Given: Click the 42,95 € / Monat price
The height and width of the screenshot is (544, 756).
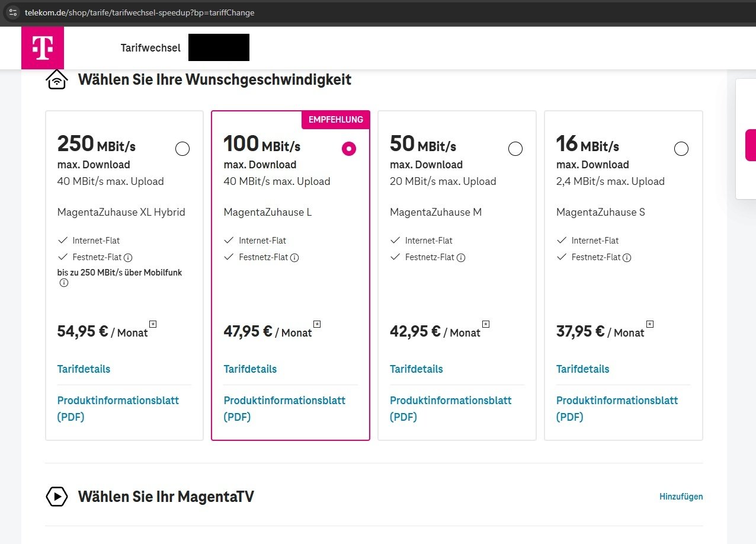Looking at the screenshot, I should (435, 331).
